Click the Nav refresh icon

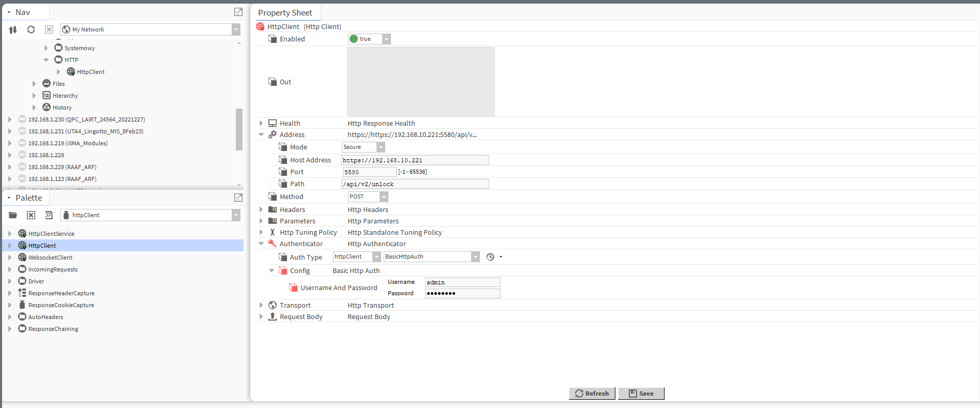pyautogui.click(x=31, y=29)
